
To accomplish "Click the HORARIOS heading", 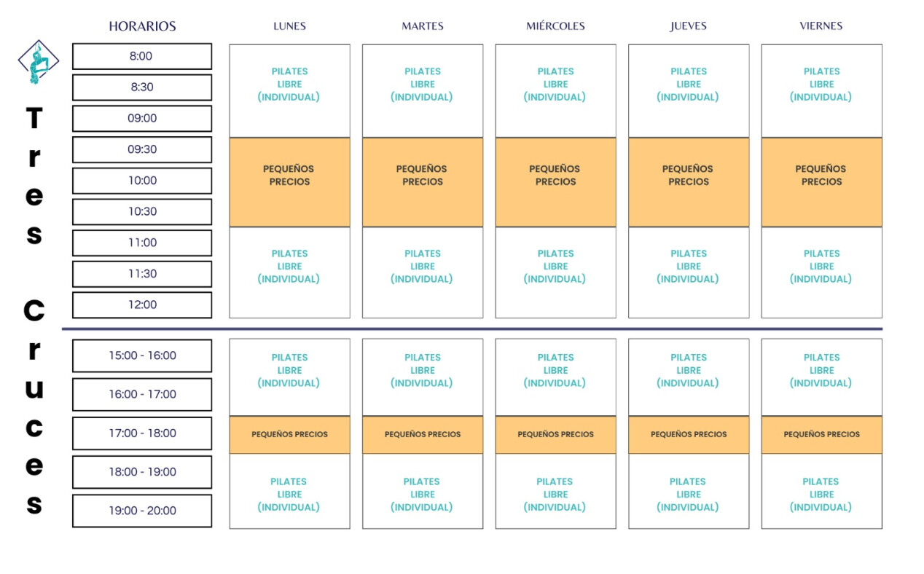I will (142, 26).
